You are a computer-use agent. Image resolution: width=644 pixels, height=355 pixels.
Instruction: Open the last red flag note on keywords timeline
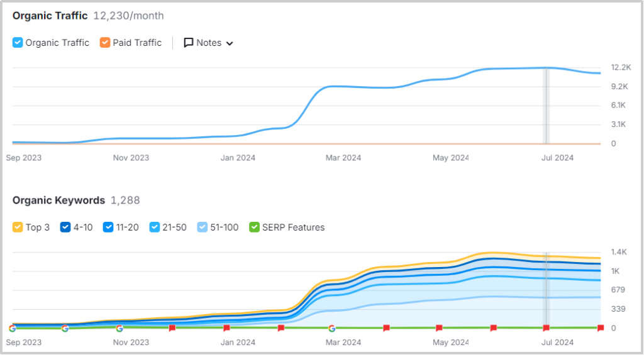600,327
